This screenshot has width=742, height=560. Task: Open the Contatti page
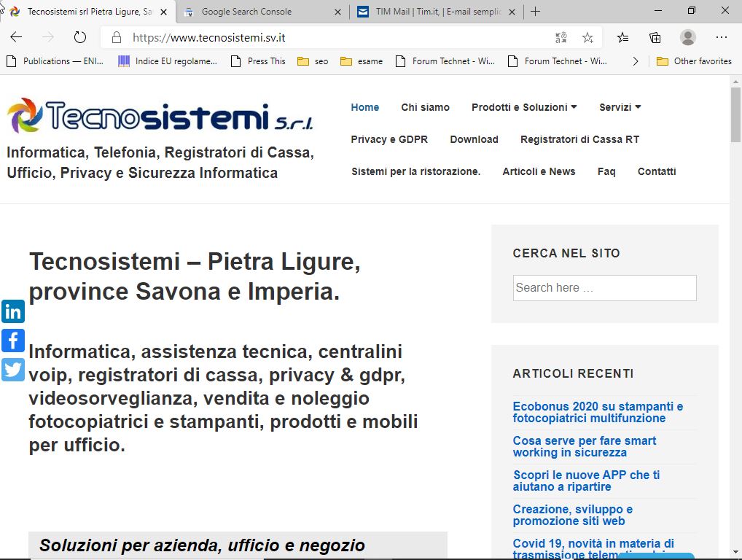pyautogui.click(x=657, y=172)
